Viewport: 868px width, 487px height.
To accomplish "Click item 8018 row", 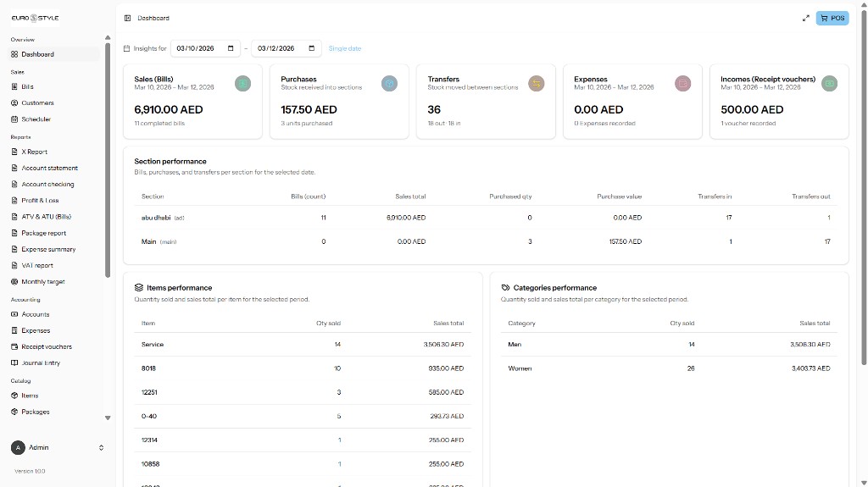I will point(303,368).
